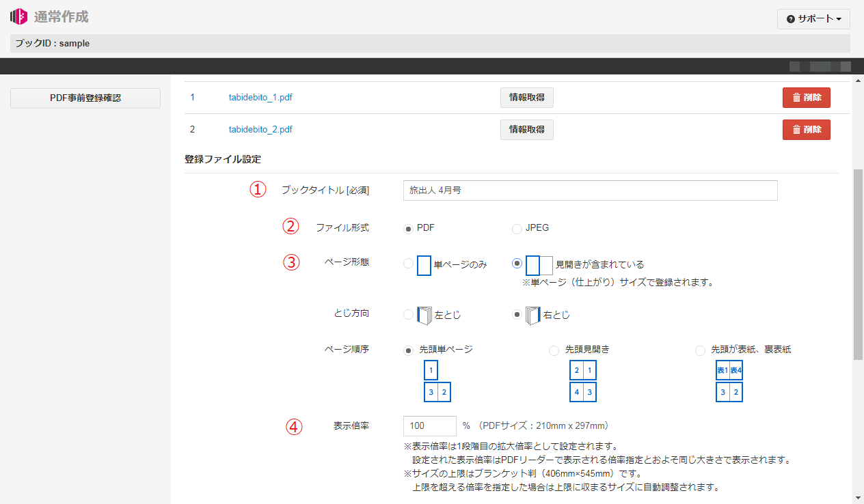
Task: Delete tabidebito_2.pdf with the red 削除 button
Action: (x=806, y=129)
